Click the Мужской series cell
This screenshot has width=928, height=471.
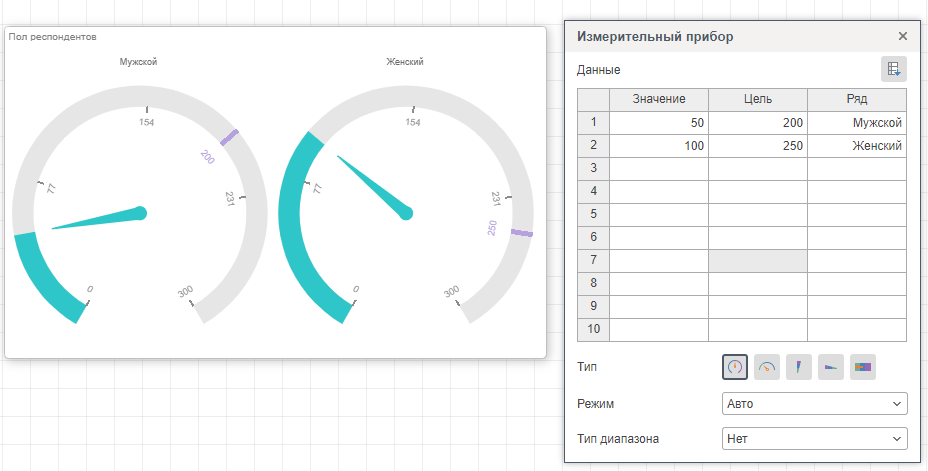(856, 123)
